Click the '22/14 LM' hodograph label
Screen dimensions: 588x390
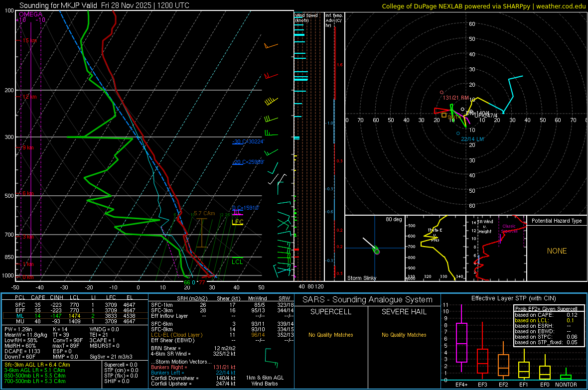tap(472, 139)
